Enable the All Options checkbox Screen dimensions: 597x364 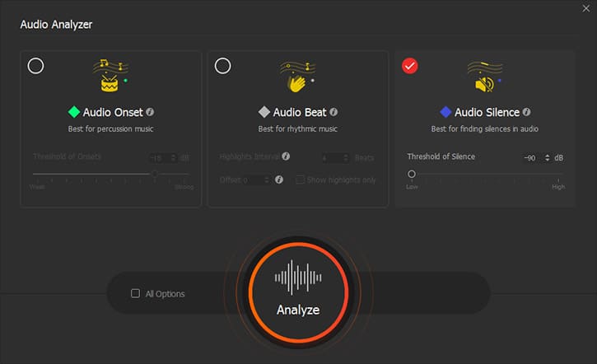(x=135, y=293)
